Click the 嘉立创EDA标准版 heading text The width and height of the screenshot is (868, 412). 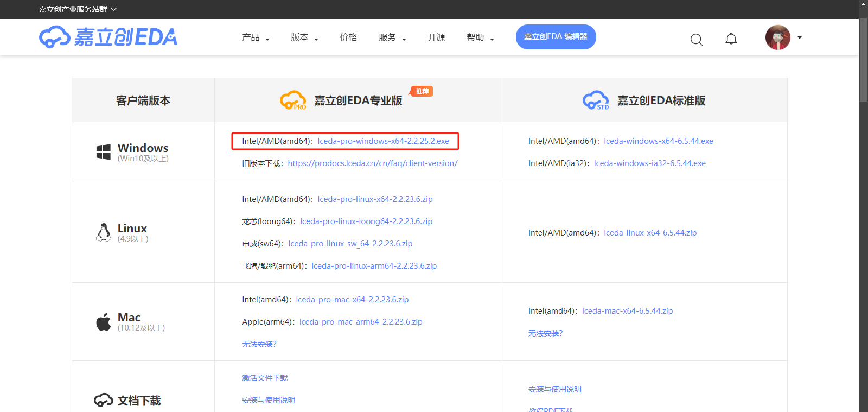(661, 100)
